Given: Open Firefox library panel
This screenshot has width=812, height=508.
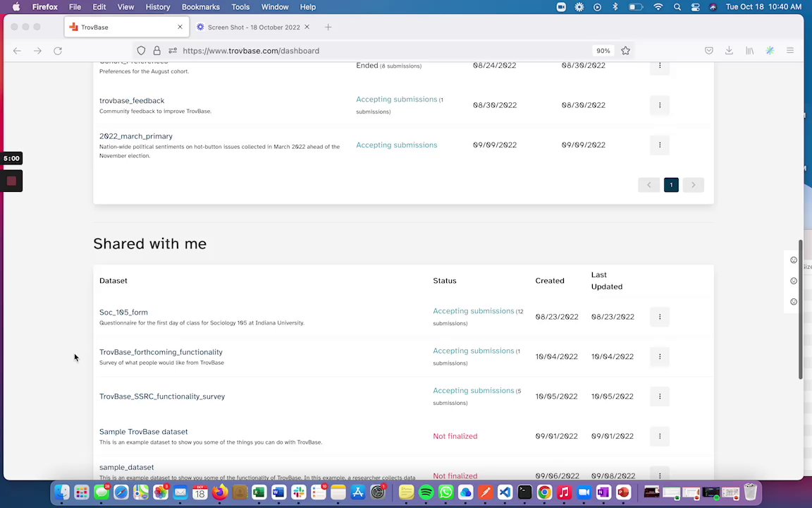Looking at the screenshot, I should pos(749,51).
